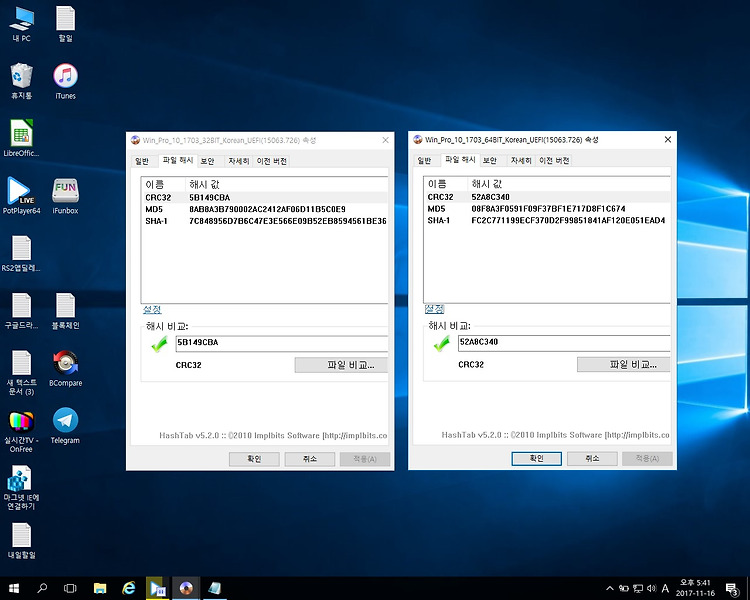
Task: Open 이전 버전 tab in 32BIT window
Action: tap(271, 161)
